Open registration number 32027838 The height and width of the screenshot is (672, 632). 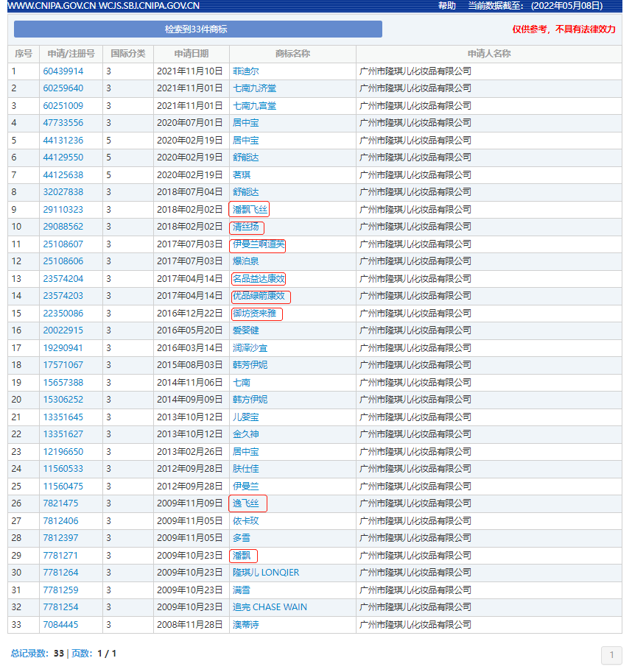63,192
